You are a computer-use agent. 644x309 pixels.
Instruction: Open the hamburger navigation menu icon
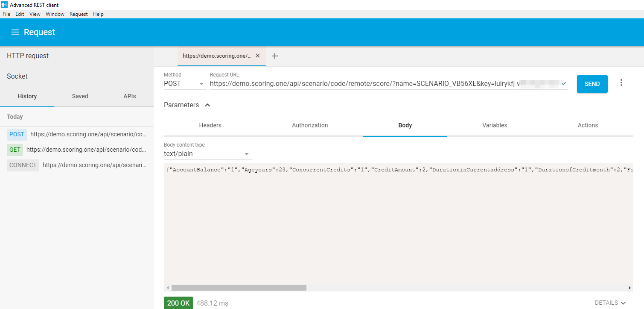[x=15, y=32]
